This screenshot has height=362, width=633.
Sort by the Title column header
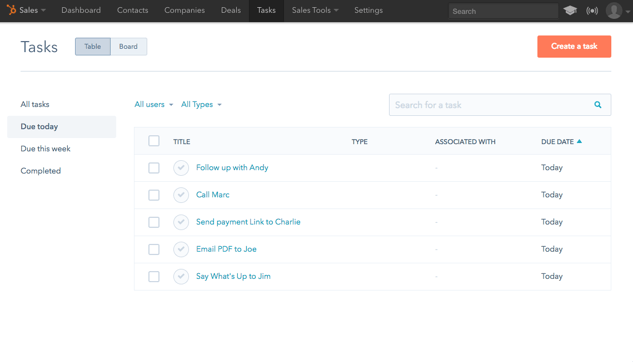tap(182, 142)
